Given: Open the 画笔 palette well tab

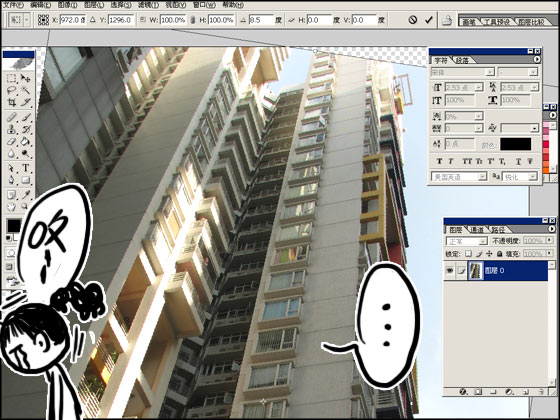Looking at the screenshot, I should pyautogui.click(x=469, y=22).
